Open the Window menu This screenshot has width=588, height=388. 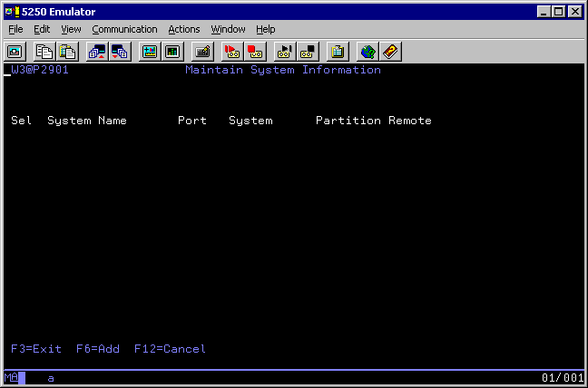(x=228, y=29)
